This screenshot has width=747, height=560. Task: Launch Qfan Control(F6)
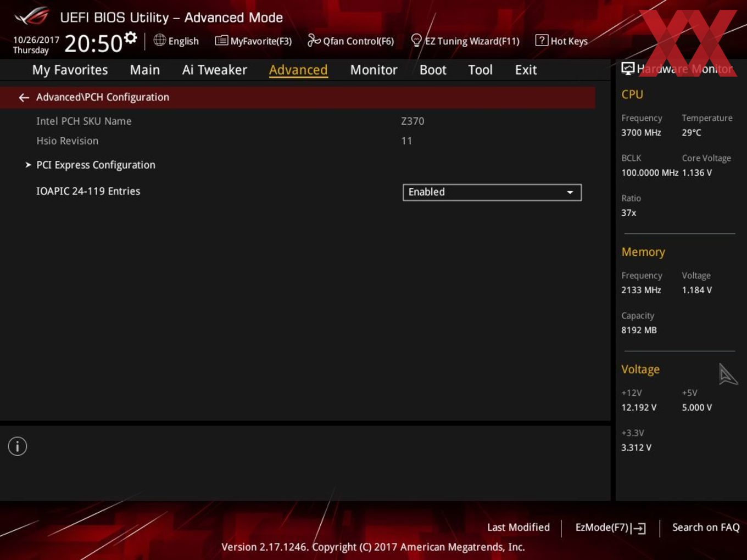(350, 41)
